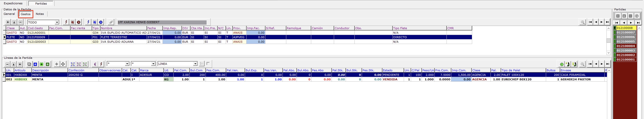This screenshot has width=644, height=119.
Task: Open the General tab
Action: [x=9, y=14]
